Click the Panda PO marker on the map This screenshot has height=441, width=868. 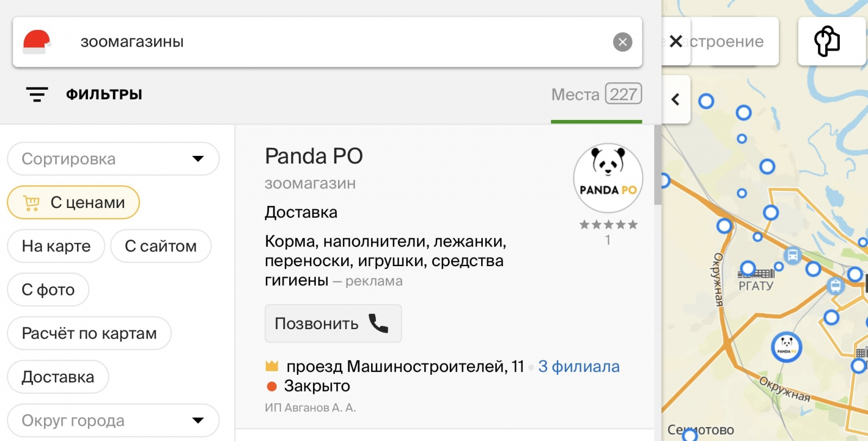(x=786, y=346)
